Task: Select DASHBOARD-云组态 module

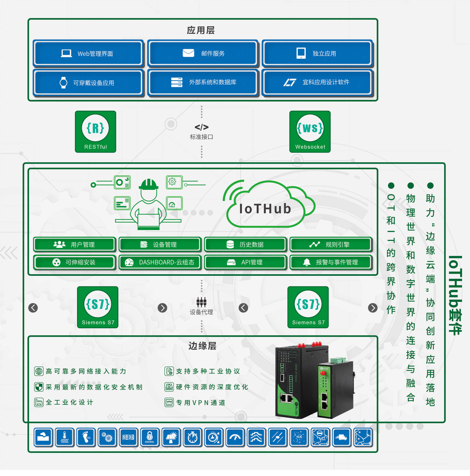Action: pos(160,262)
